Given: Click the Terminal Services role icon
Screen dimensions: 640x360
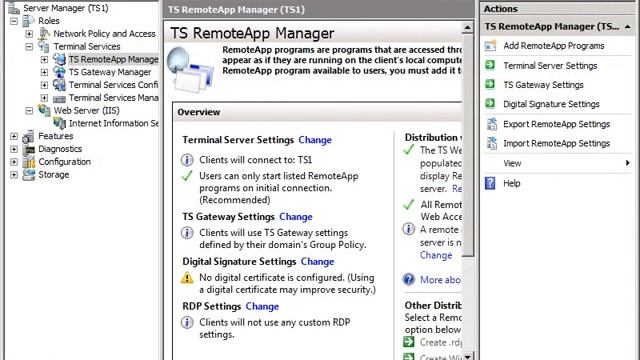Looking at the screenshot, I should click(44, 46).
